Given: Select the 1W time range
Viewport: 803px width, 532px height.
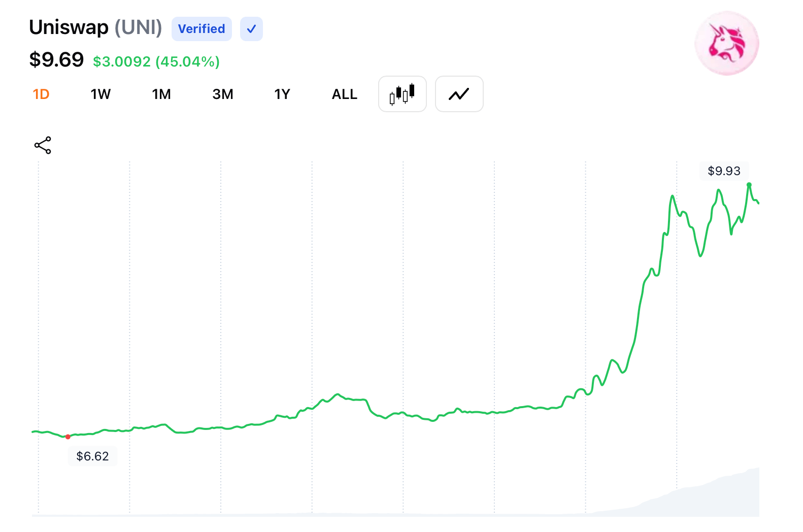Looking at the screenshot, I should click(101, 94).
